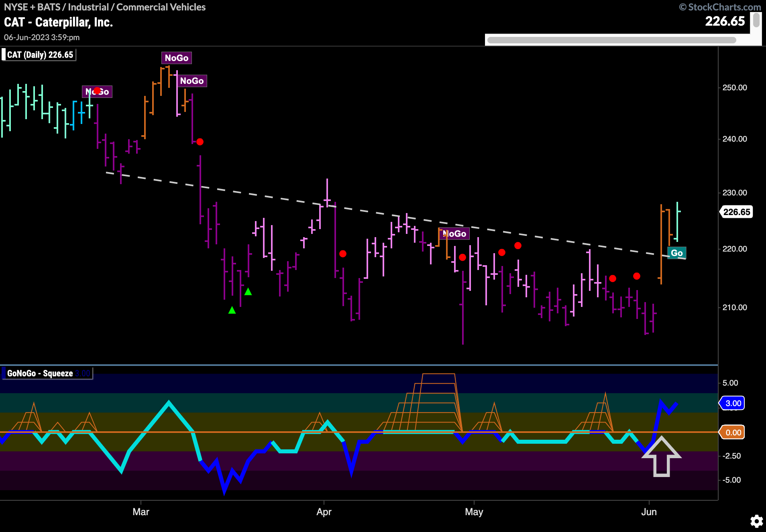Click the lower green triangle marker in March
This screenshot has width=766, height=532.
point(232,310)
